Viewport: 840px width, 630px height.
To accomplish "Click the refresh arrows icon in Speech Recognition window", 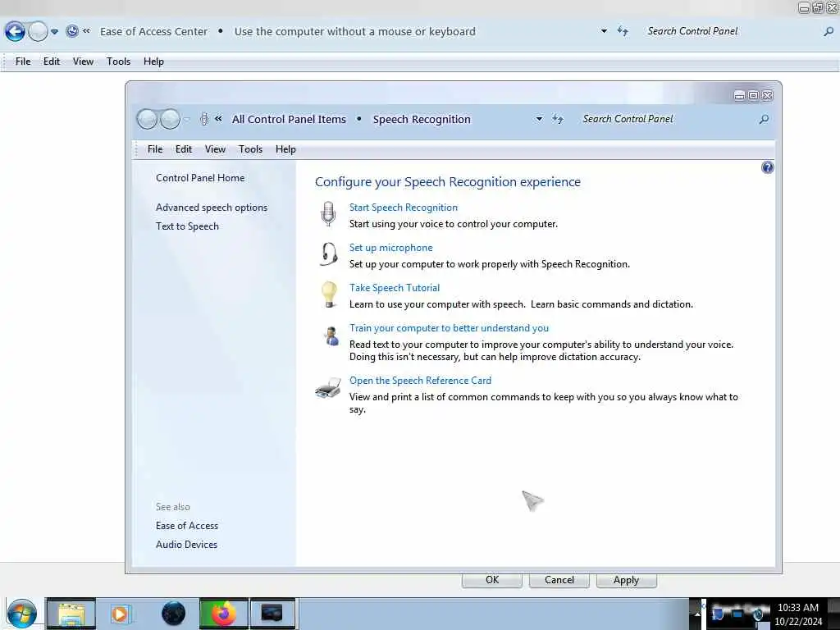I will 558,119.
